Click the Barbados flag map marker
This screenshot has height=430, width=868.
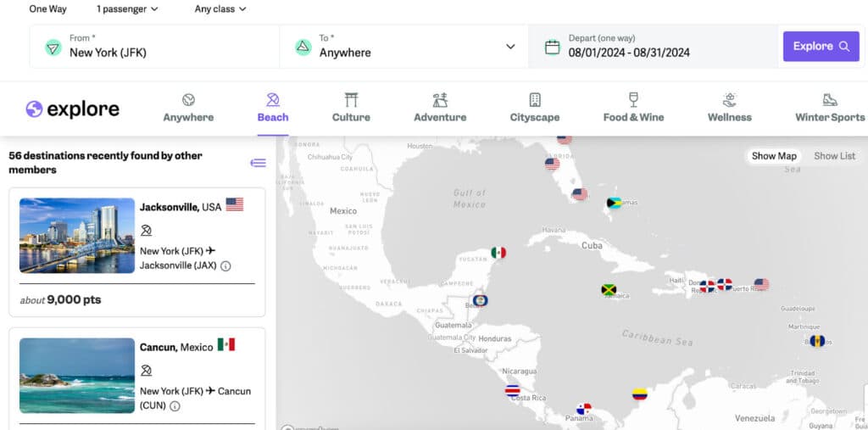coord(817,341)
